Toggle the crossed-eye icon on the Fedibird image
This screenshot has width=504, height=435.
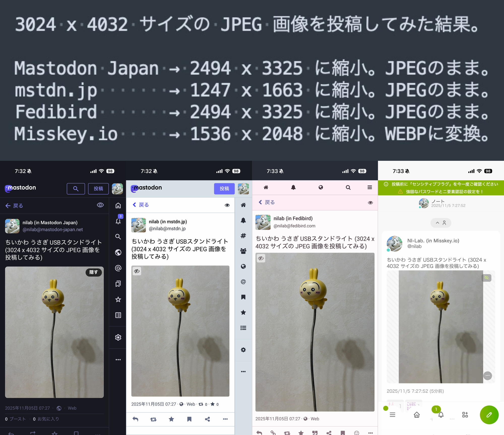[x=261, y=258]
